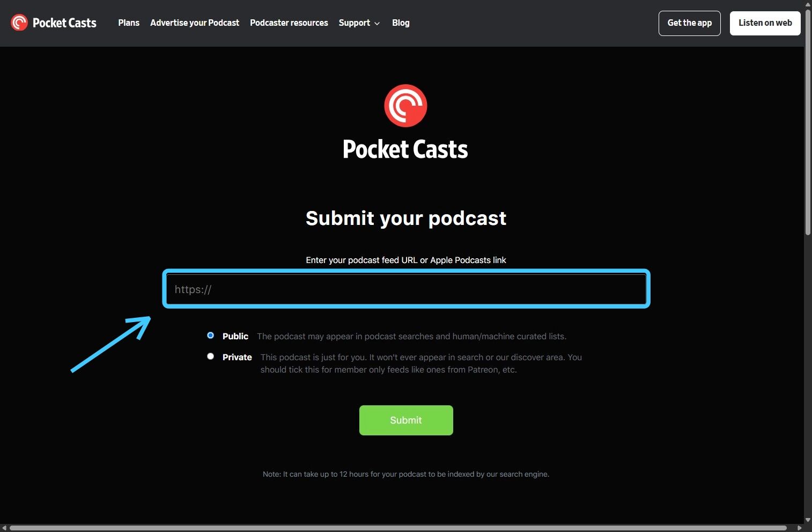Expand the Support dropdown menu

pos(359,23)
